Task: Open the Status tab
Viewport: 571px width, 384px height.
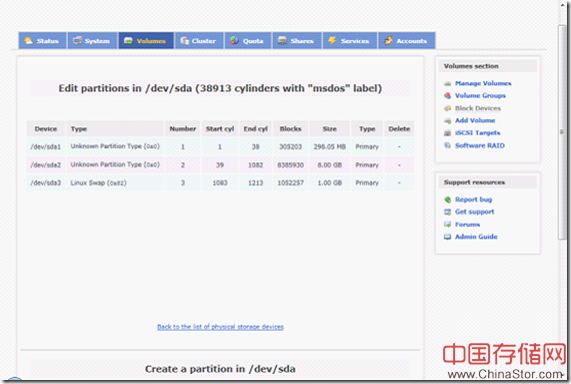Action: point(43,40)
